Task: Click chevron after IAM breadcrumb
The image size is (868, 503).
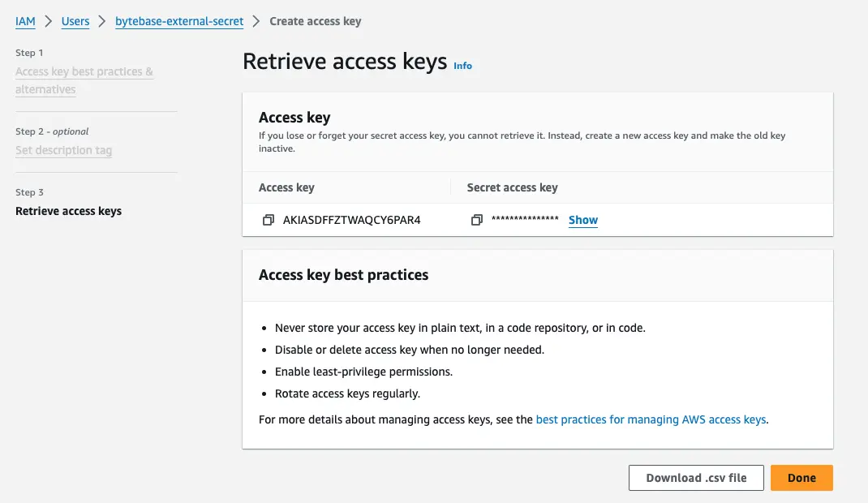Action: [x=48, y=22]
